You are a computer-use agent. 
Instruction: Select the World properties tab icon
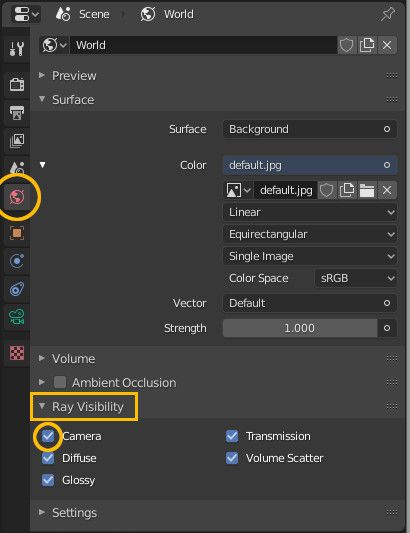[17, 197]
